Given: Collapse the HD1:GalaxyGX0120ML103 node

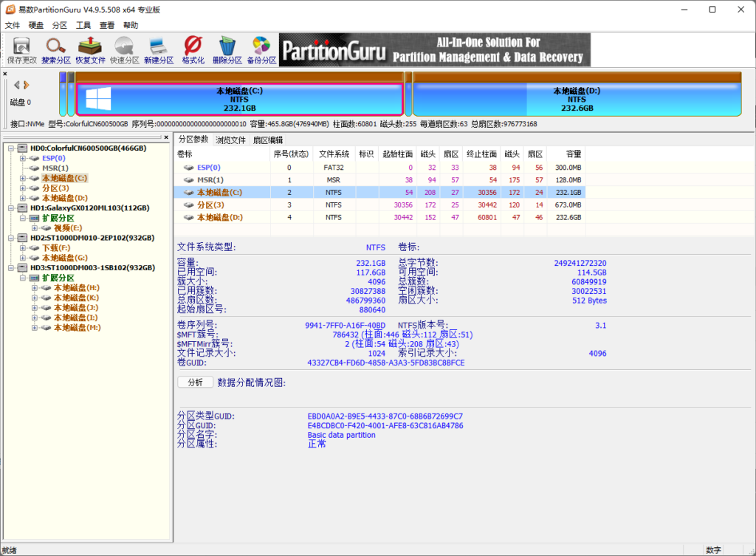Looking at the screenshot, I should [10, 208].
